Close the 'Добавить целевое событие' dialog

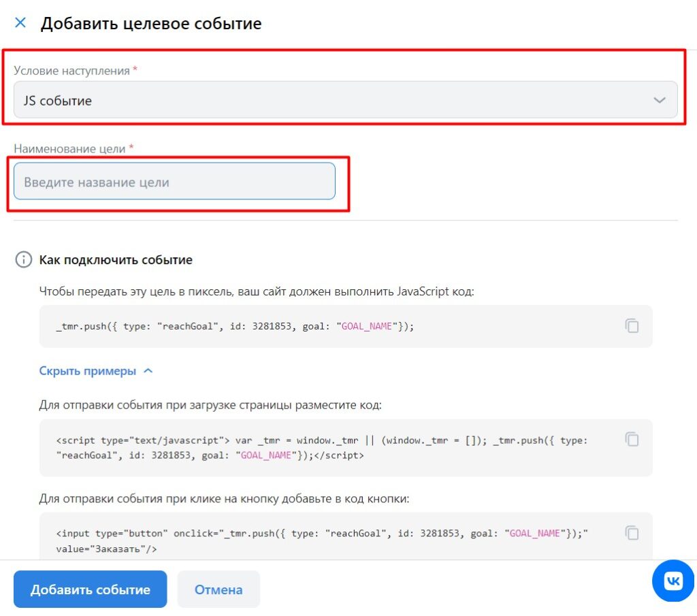(20, 23)
